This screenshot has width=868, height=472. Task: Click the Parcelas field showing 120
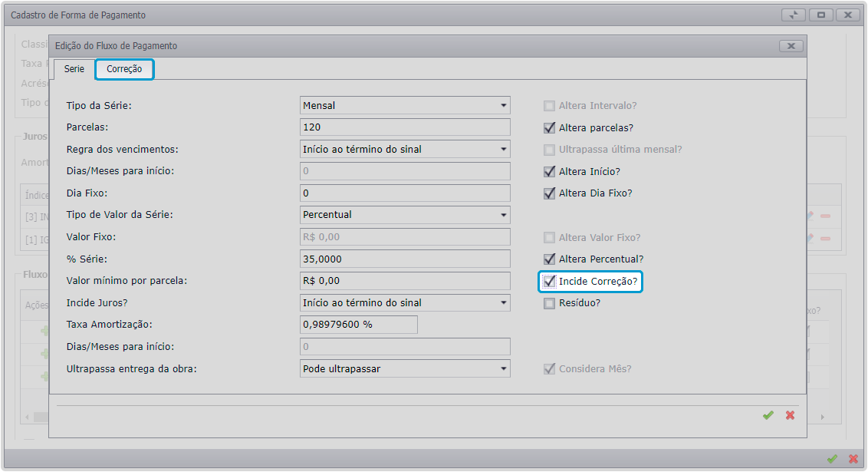[405, 127]
